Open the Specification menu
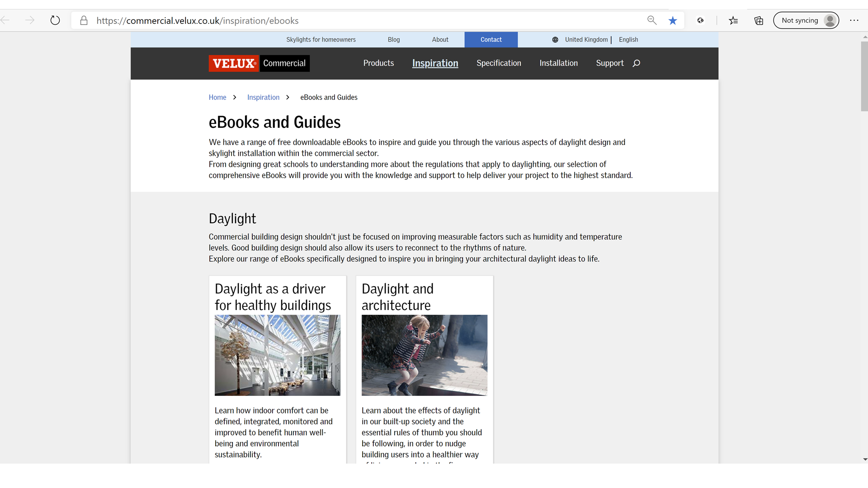This screenshot has width=868, height=488. pos(499,63)
